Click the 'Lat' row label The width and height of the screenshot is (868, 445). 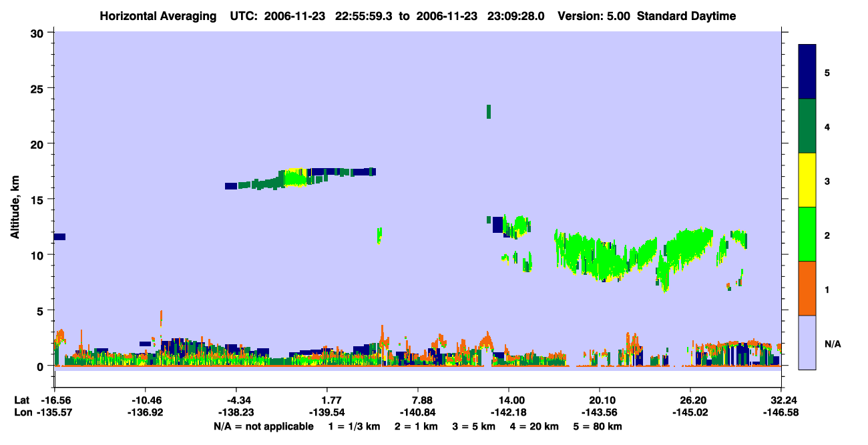click(21, 400)
